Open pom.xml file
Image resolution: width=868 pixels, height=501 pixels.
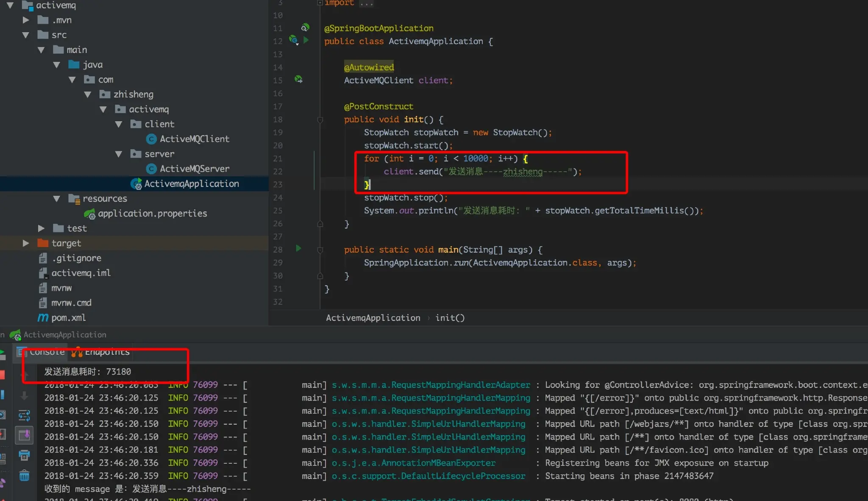pos(68,318)
